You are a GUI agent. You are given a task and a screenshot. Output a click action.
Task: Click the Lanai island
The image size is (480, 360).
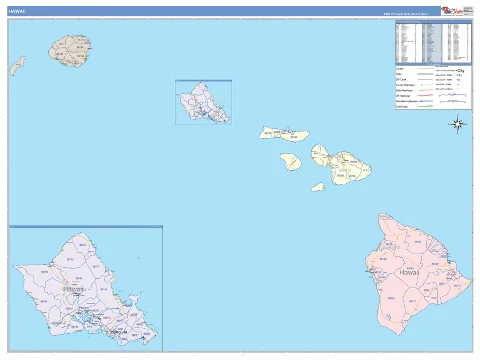291,162
